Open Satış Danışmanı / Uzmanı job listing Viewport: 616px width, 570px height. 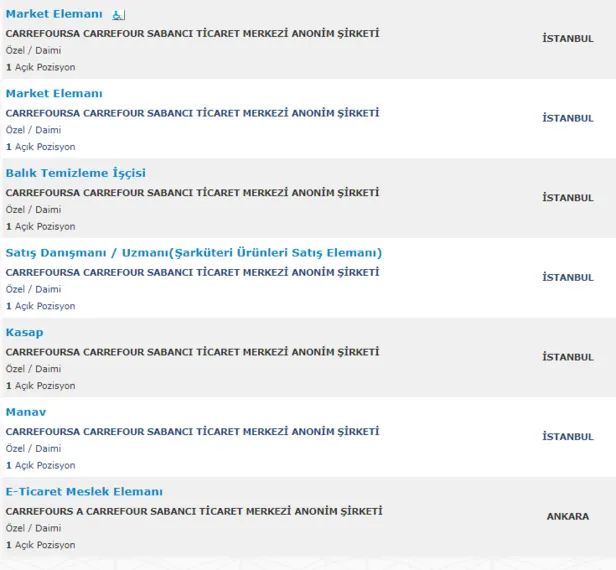(194, 252)
